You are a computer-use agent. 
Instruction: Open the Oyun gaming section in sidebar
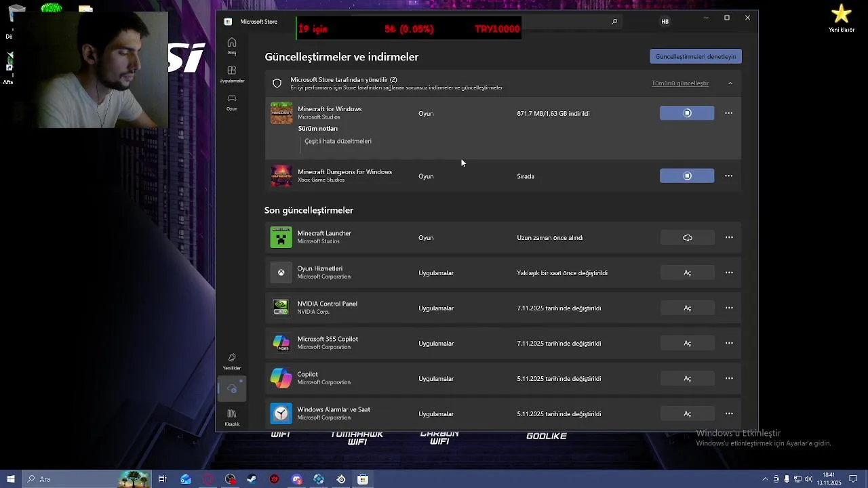(x=232, y=102)
